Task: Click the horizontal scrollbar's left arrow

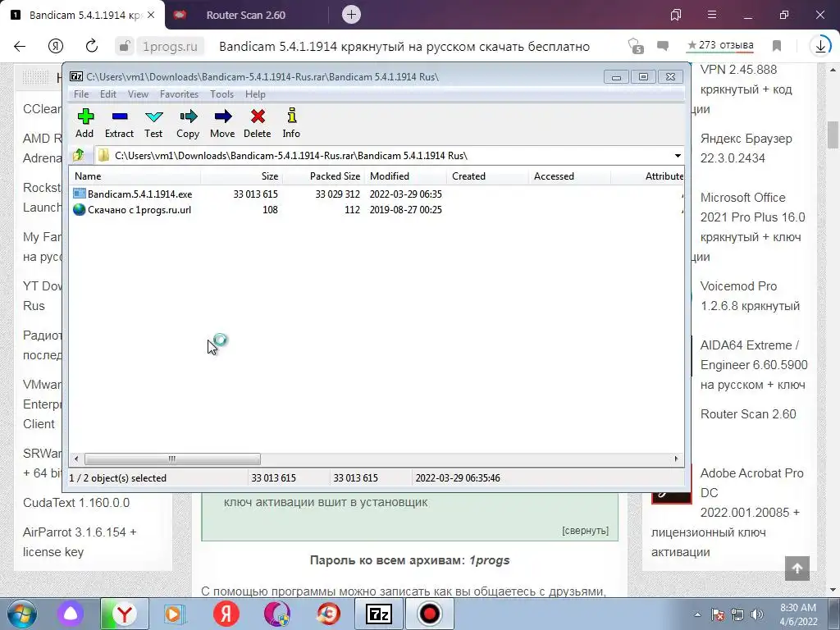Action: point(76,459)
